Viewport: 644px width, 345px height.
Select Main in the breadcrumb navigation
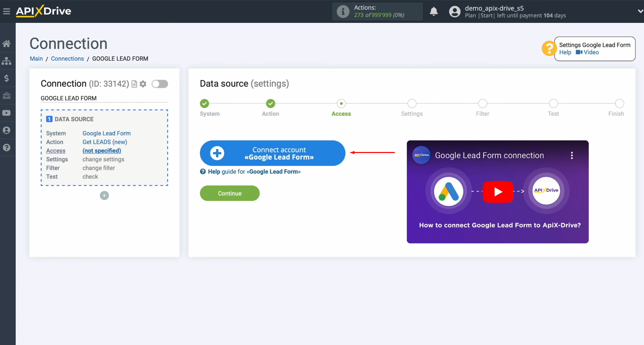36,58
